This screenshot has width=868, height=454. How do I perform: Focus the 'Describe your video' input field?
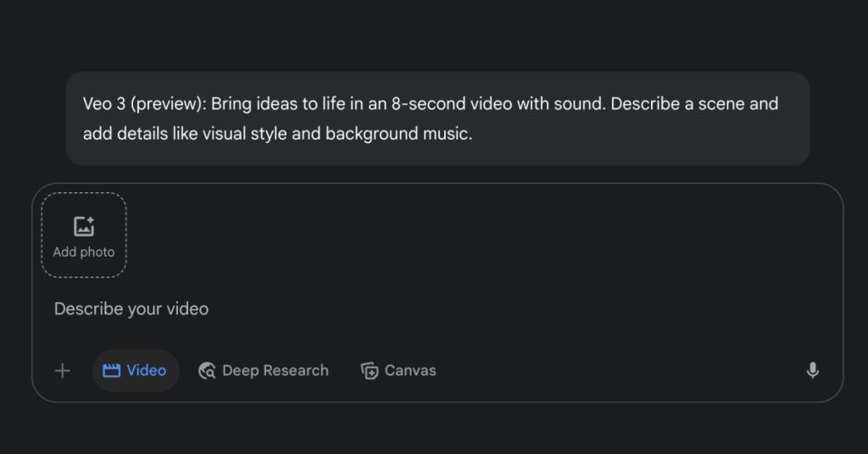click(x=339, y=309)
